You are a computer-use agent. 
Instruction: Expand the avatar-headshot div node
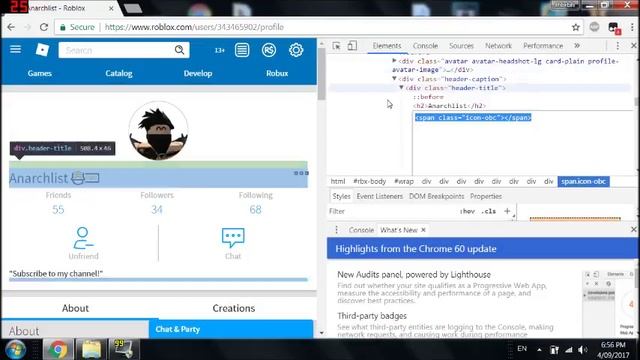point(394,60)
